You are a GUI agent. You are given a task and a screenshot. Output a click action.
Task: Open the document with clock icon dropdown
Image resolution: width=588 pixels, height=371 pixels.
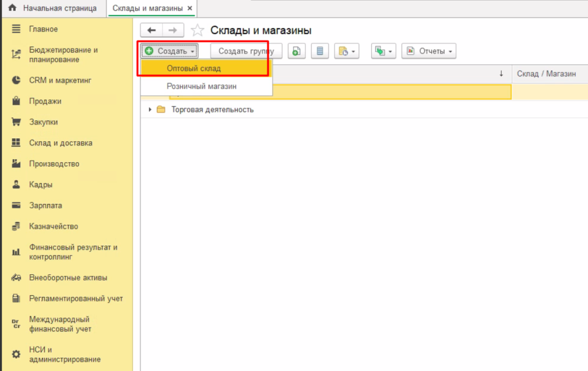point(346,51)
